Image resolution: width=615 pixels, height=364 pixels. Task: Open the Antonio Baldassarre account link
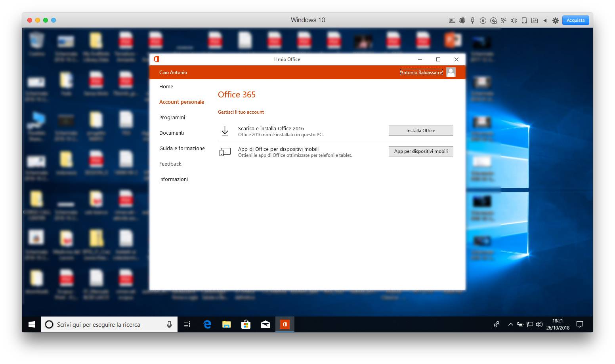coord(421,72)
